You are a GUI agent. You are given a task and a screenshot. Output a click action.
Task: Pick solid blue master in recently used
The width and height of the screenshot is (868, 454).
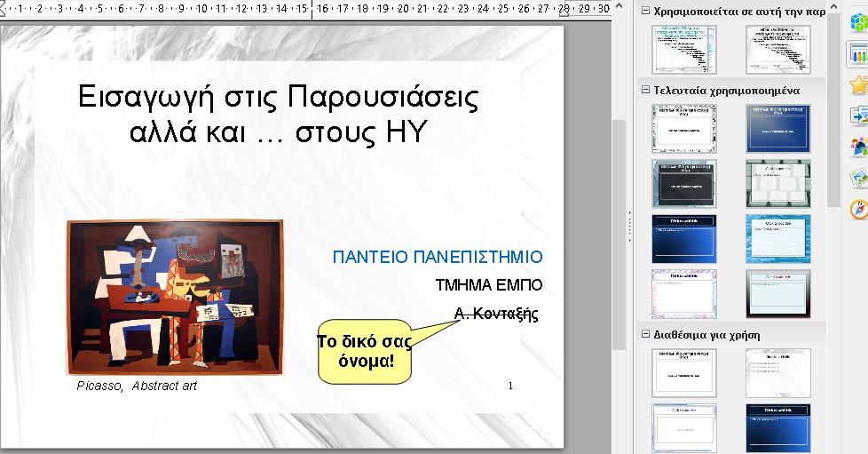(x=777, y=129)
